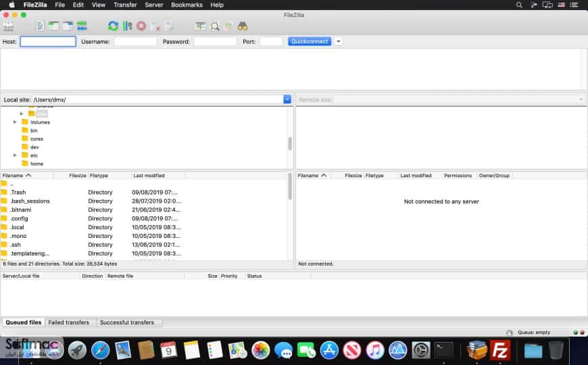588x365 pixels.
Task: Open the Bookmarks menu
Action: click(x=187, y=5)
